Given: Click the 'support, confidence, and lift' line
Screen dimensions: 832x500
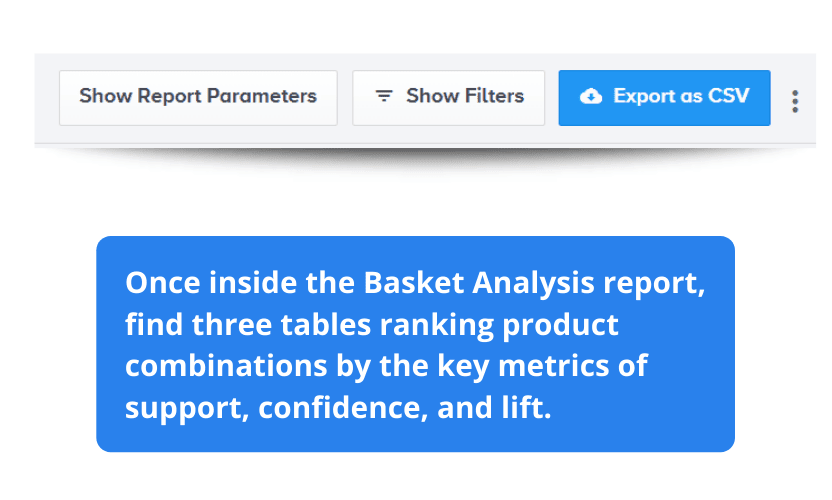Looking at the screenshot, I should pos(338,408).
